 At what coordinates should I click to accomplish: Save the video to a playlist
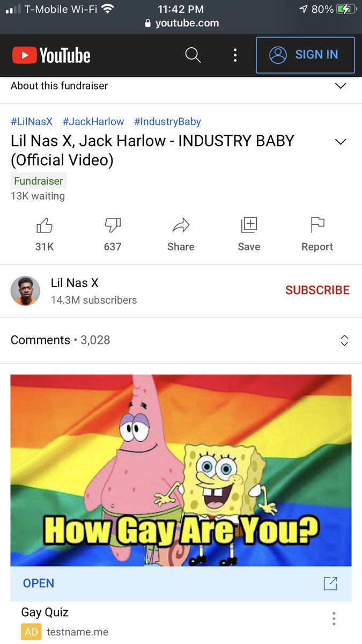pyautogui.click(x=249, y=234)
